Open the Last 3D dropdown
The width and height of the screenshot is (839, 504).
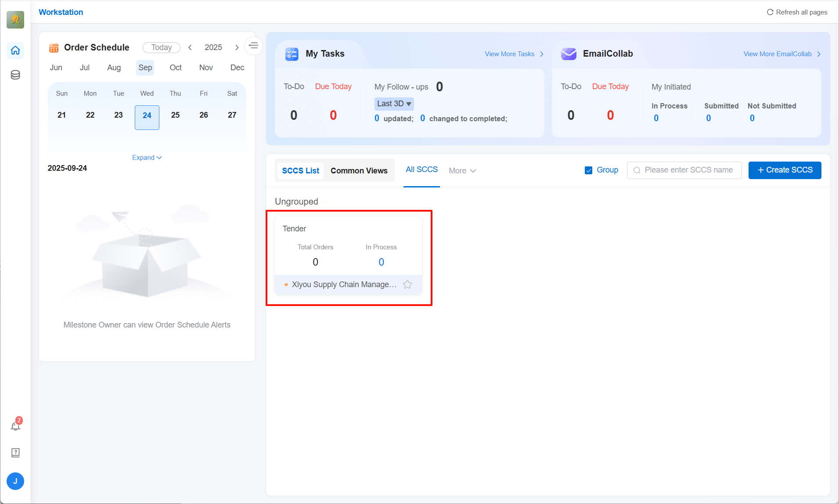click(394, 104)
